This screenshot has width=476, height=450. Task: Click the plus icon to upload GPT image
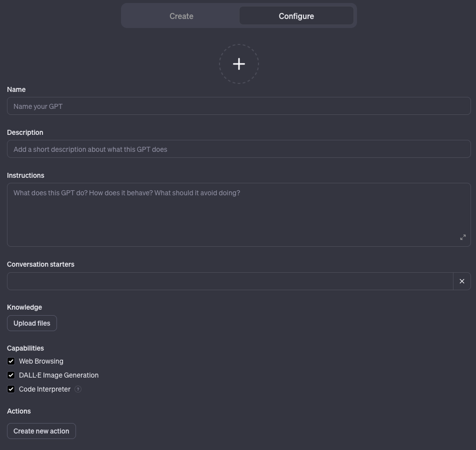pyautogui.click(x=239, y=64)
